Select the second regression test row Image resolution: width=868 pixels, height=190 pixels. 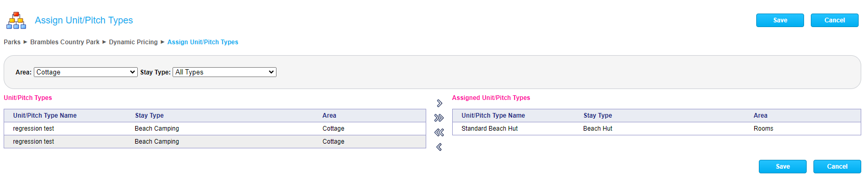click(215, 142)
